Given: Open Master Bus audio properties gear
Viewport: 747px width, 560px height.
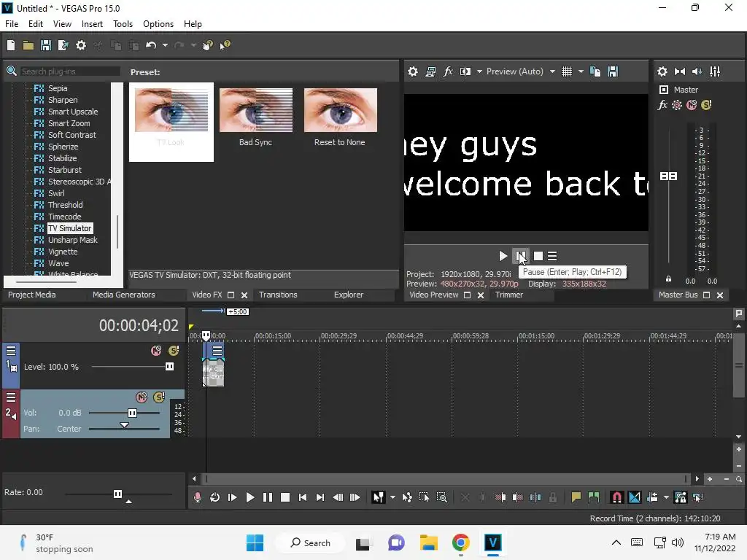Looking at the screenshot, I should click(x=662, y=71).
